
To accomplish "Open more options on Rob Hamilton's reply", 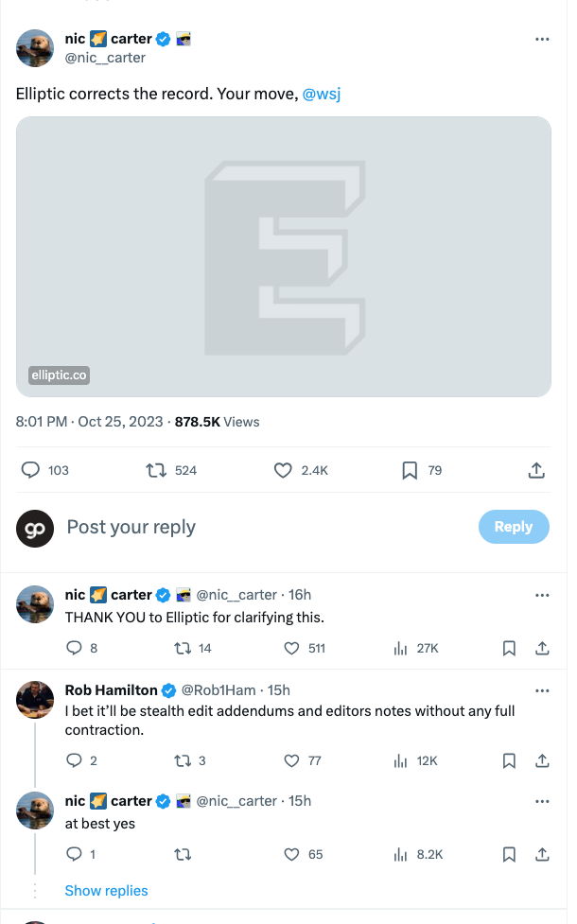I will point(542,690).
